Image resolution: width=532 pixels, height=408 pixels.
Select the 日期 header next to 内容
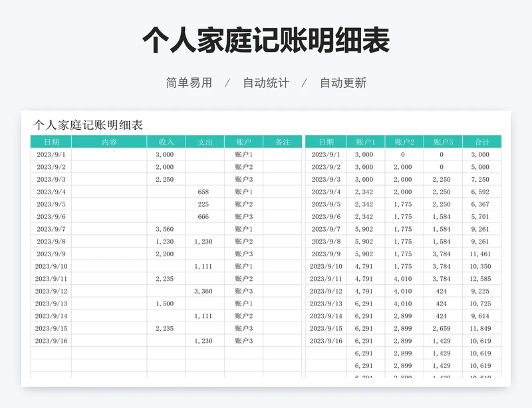(51, 142)
